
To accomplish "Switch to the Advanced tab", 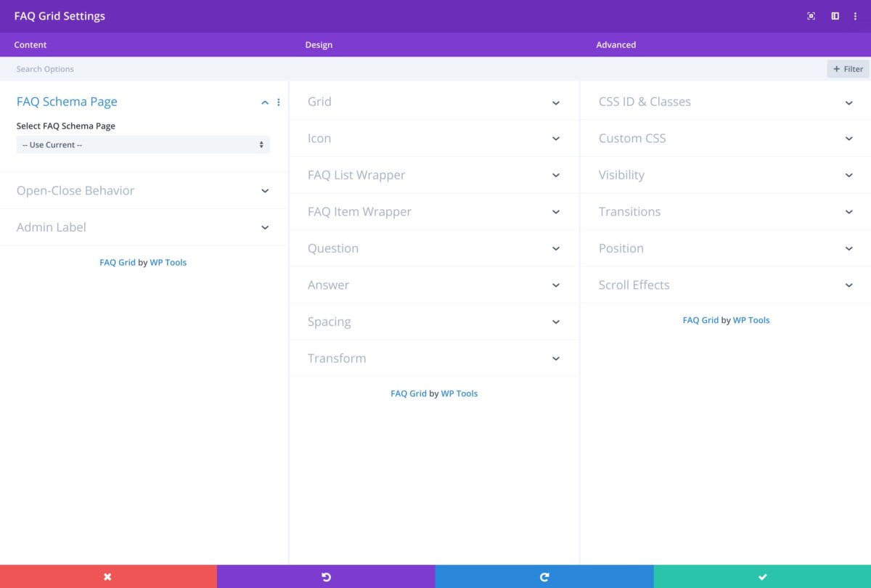I will 616,44.
